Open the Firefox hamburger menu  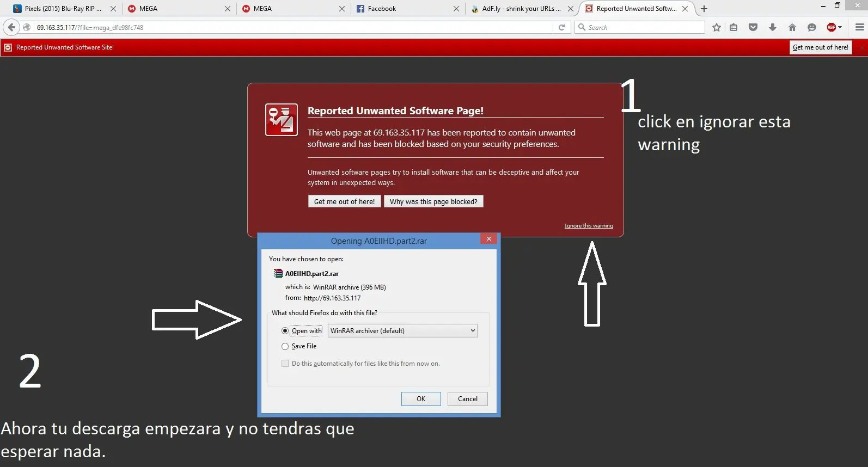pyautogui.click(x=860, y=27)
